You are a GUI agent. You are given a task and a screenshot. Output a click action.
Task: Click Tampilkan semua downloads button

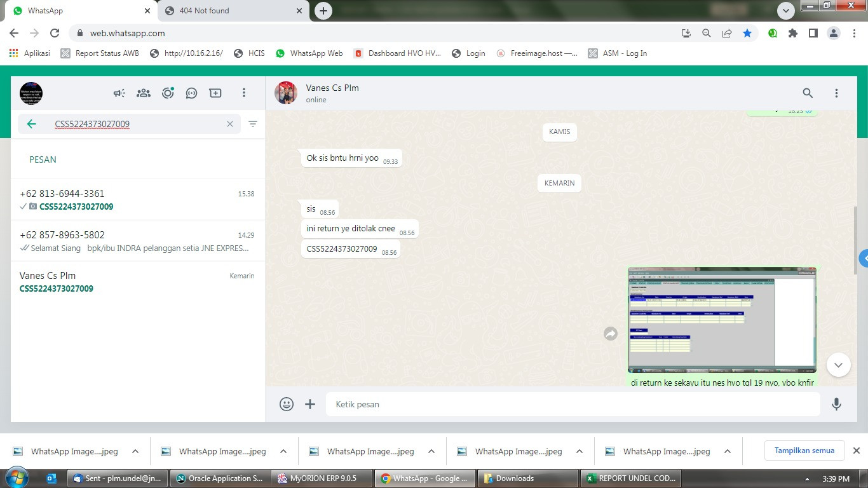click(x=804, y=451)
